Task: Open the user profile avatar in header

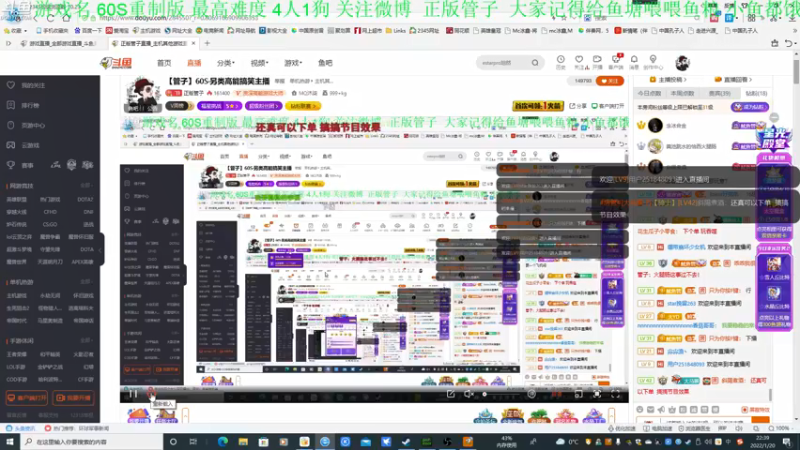Action: point(682,63)
